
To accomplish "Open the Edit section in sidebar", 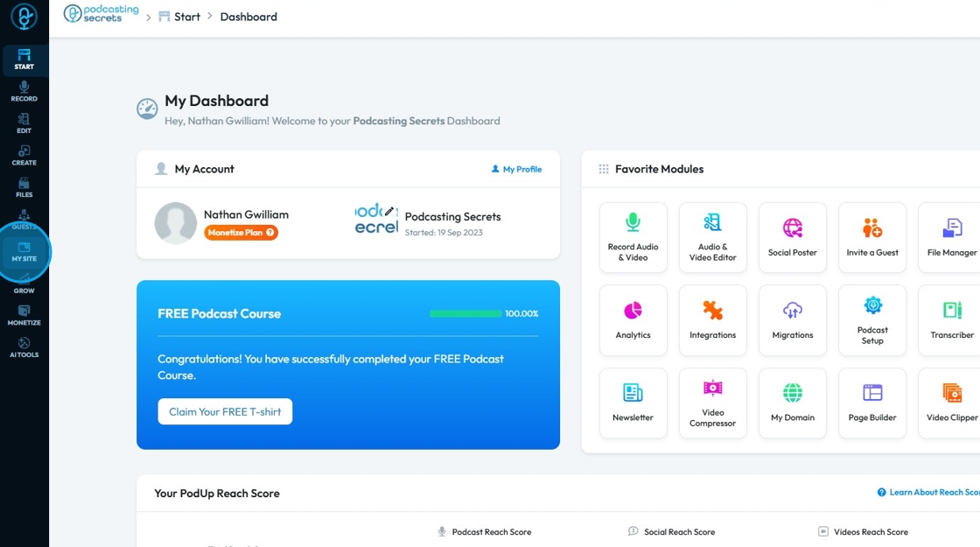I will pyautogui.click(x=24, y=123).
